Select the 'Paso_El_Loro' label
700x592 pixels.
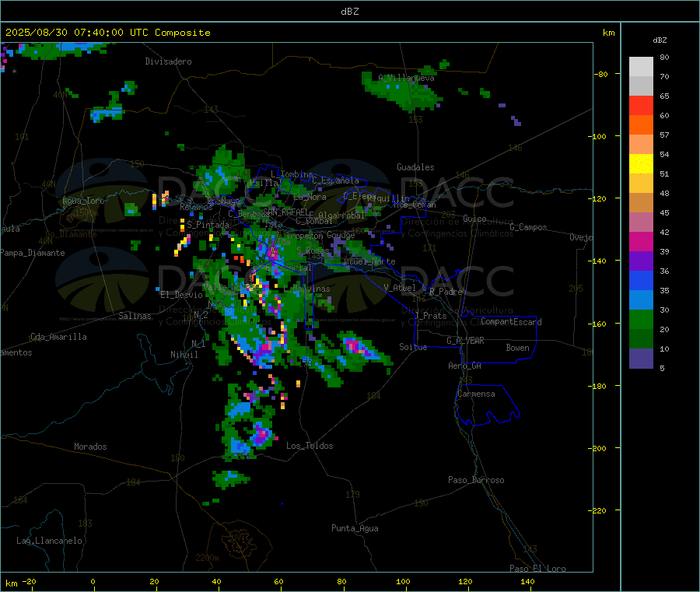coord(537,569)
